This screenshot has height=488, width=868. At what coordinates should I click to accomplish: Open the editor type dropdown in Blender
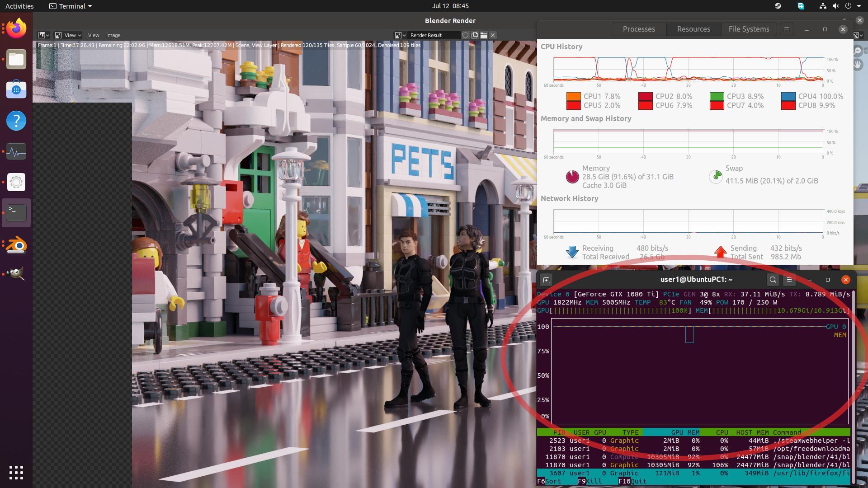(43, 35)
